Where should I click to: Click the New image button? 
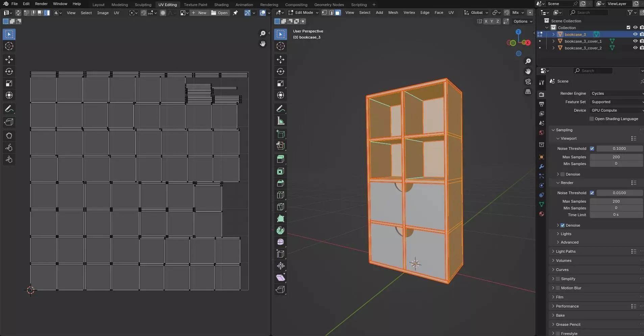tap(199, 13)
